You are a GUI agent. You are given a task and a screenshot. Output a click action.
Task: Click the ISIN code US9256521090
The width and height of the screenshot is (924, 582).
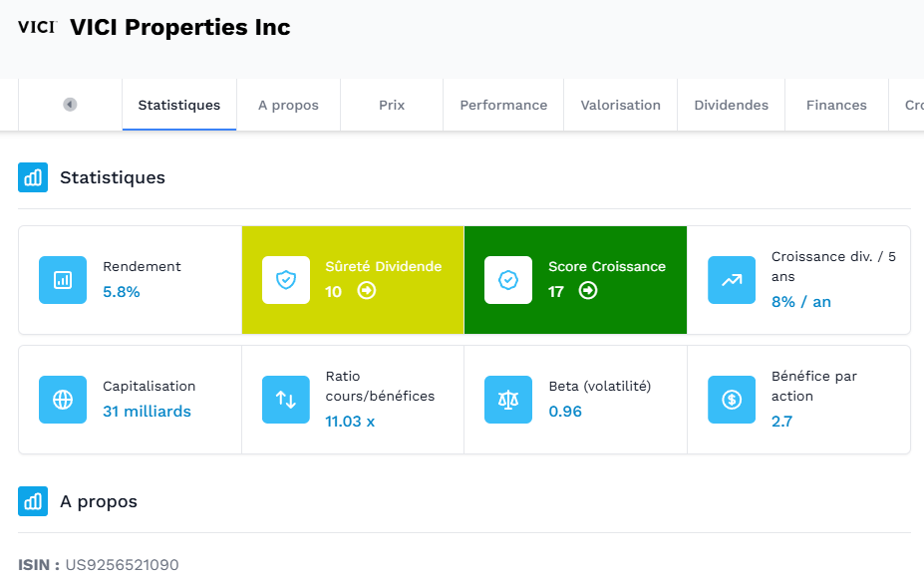pos(122,565)
